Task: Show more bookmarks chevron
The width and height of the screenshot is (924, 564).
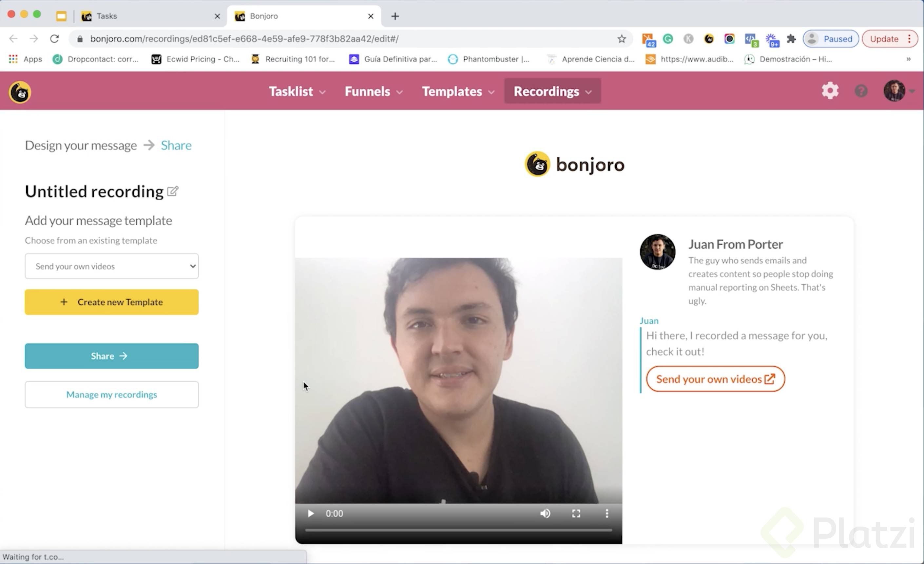Action: click(x=909, y=59)
